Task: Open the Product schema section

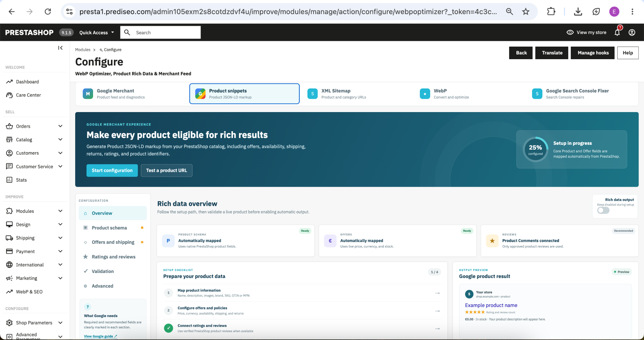Action: [x=113, y=228]
